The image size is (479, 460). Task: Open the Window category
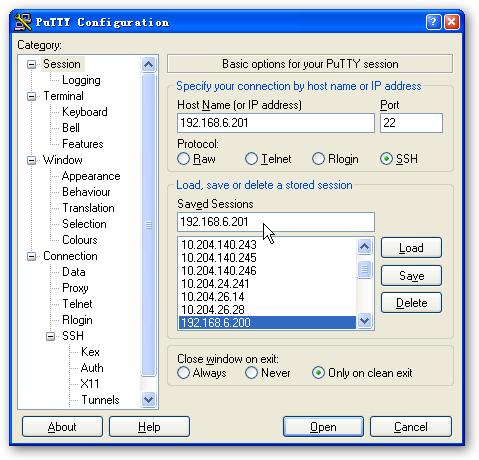coord(63,160)
